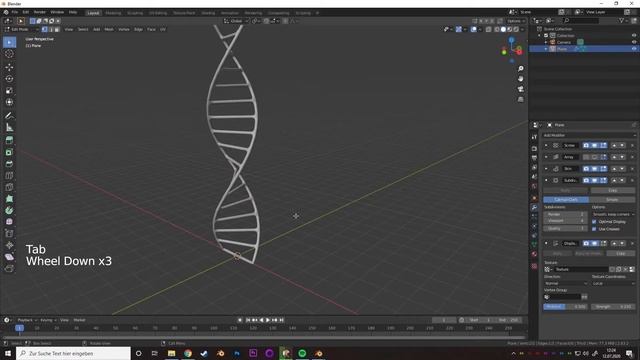The width and height of the screenshot is (640, 360).
Task: Open Texture Coordinates Local dropdown
Action: click(613, 283)
